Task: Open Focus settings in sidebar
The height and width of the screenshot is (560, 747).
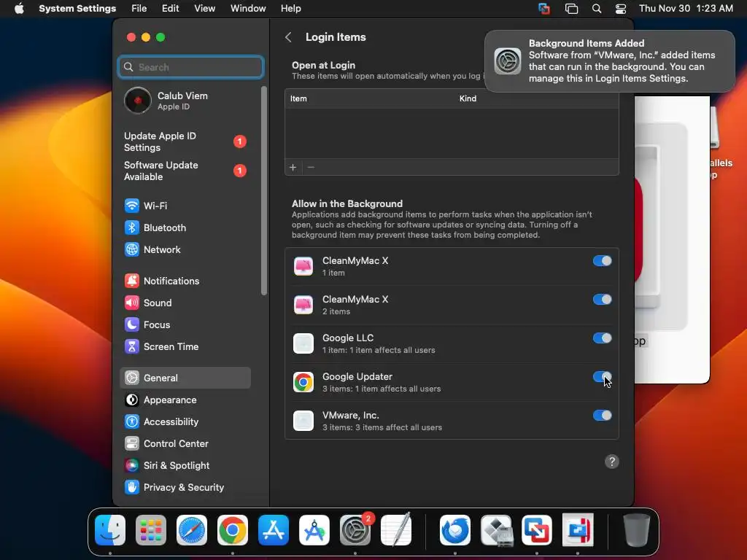Action: tap(185, 324)
